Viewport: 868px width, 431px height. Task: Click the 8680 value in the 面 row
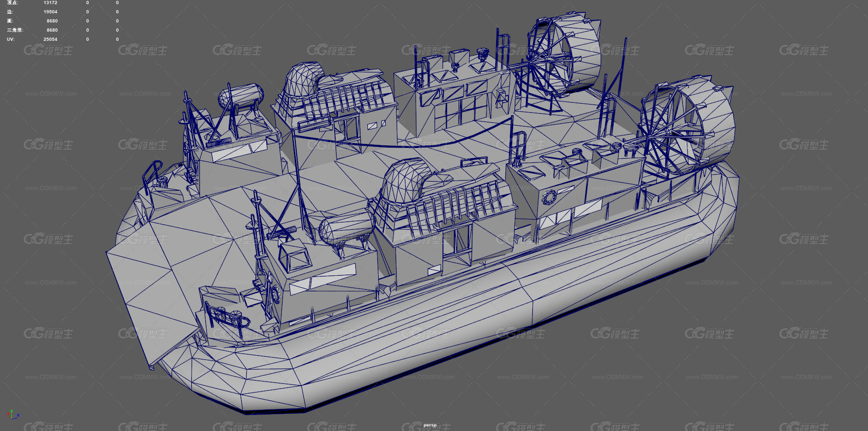[52, 21]
